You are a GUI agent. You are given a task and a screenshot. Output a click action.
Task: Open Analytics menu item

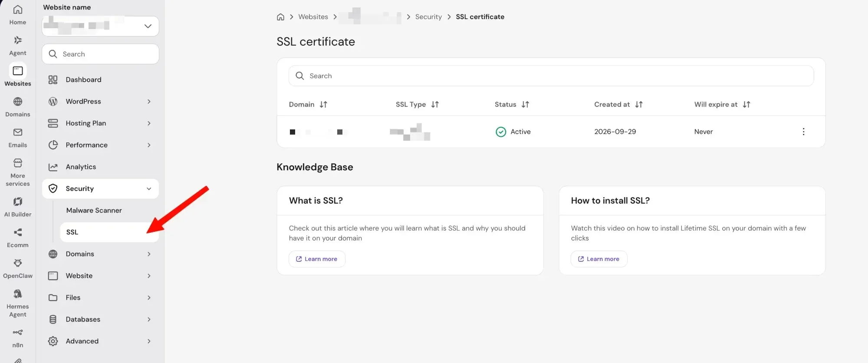pos(100,167)
